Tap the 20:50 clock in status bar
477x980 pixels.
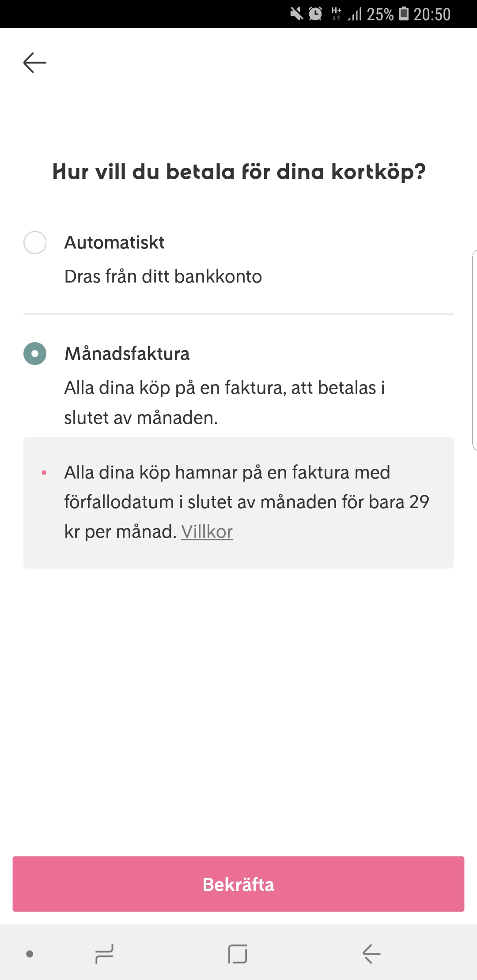coord(432,15)
